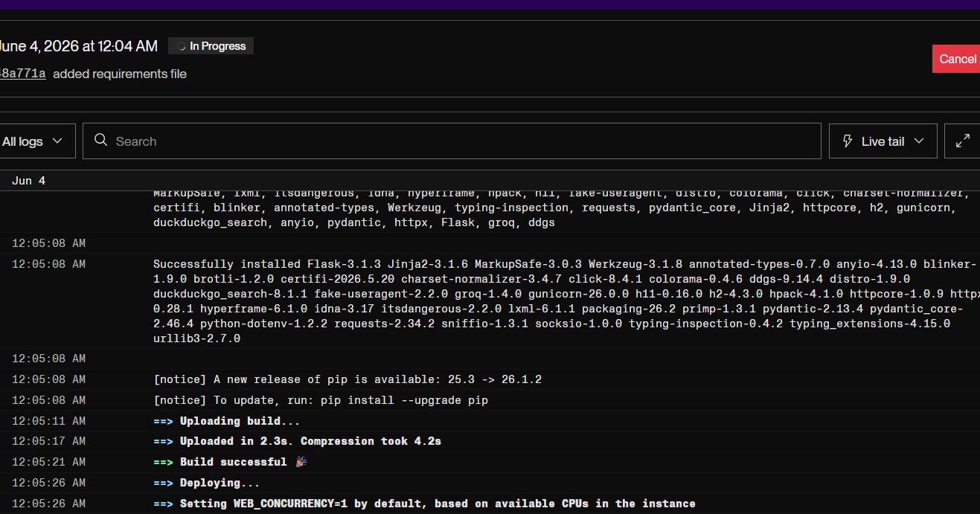This screenshot has height=514, width=980.
Task: Click the 'added requirements file' commit message
Action: coord(120,74)
